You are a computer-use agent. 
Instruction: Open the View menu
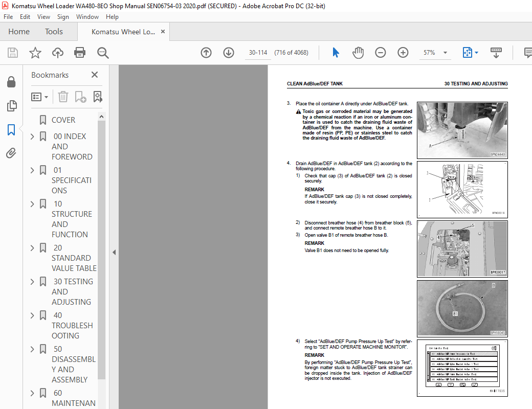tap(43, 17)
